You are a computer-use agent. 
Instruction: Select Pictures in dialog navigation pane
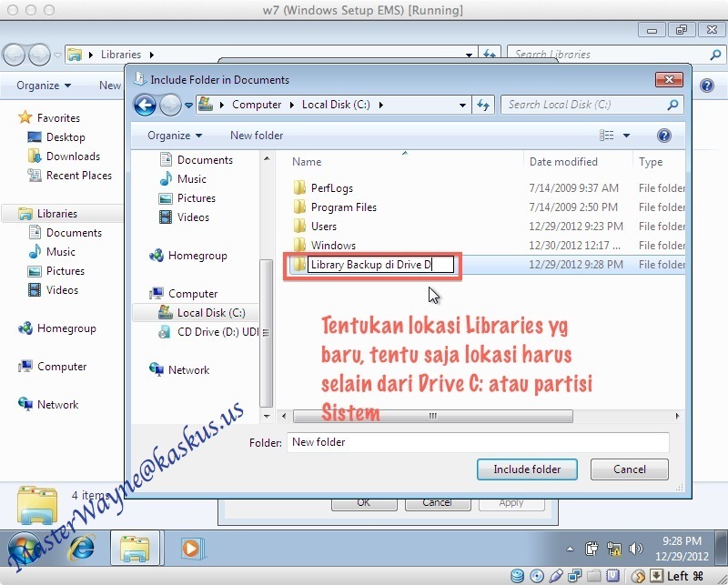click(196, 198)
